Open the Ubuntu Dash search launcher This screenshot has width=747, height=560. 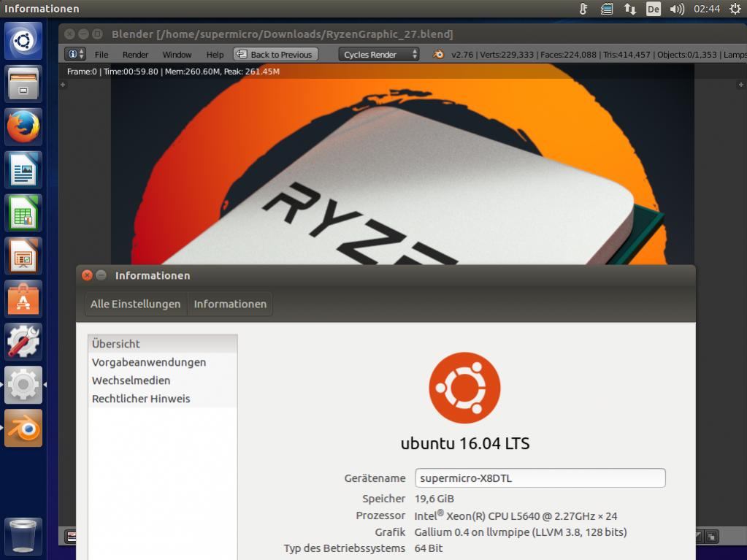[x=23, y=41]
